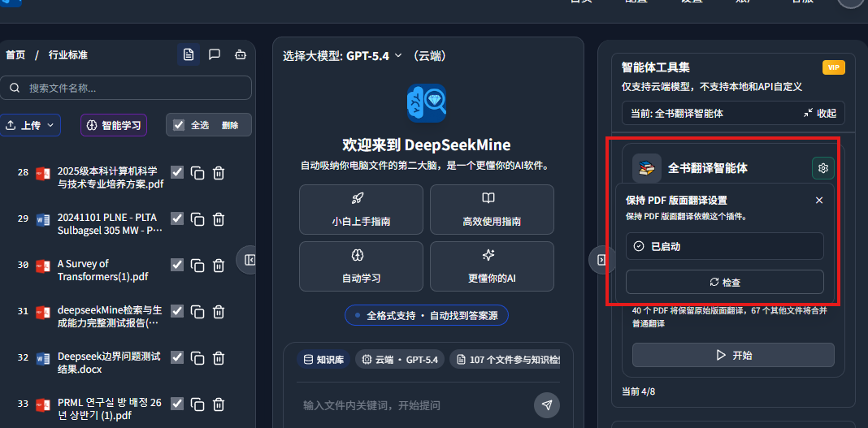
Task: Toggle the 全选 select-all checkbox
Action: click(x=178, y=125)
